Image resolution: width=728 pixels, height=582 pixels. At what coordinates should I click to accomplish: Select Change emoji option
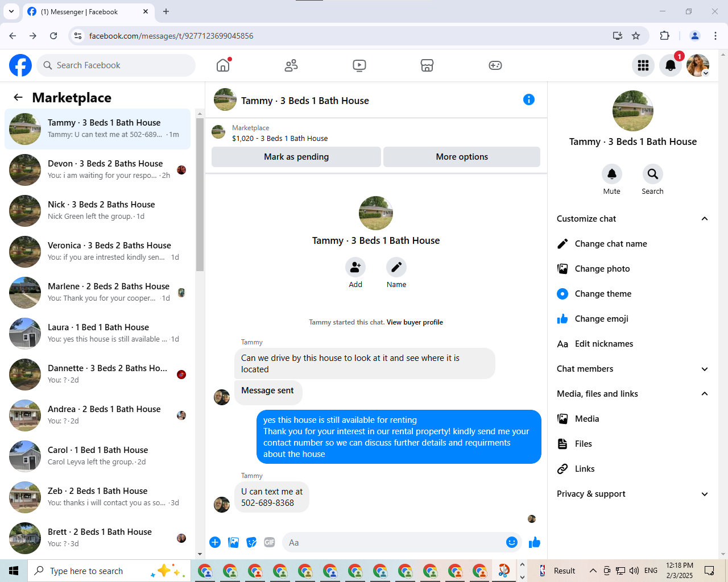(x=632, y=319)
